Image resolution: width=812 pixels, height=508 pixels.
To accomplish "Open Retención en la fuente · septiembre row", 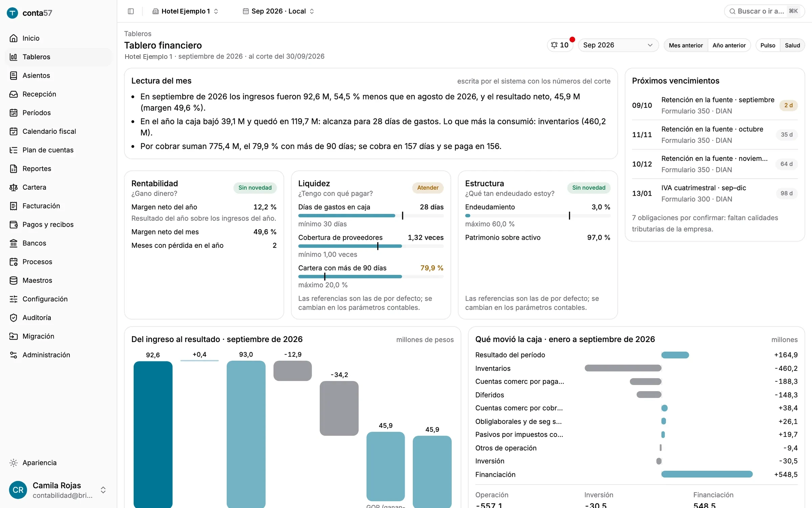I will pyautogui.click(x=715, y=105).
